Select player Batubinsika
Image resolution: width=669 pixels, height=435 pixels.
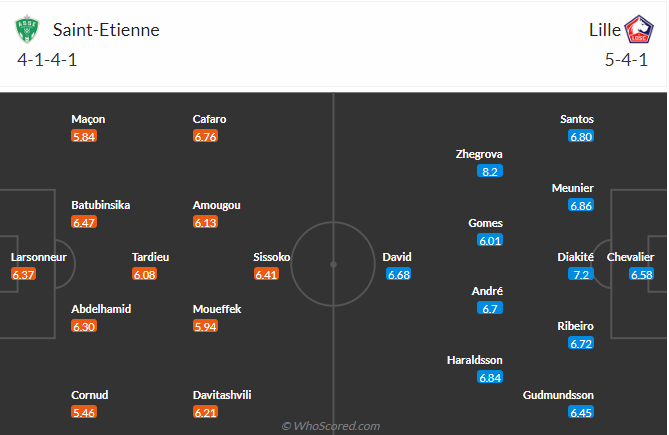(x=101, y=205)
